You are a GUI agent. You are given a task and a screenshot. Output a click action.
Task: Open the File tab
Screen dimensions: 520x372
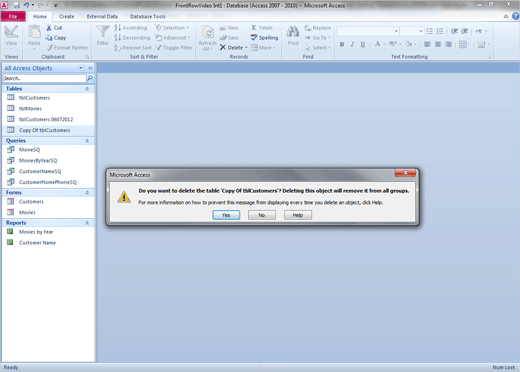pyautogui.click(x=13, y=16)
